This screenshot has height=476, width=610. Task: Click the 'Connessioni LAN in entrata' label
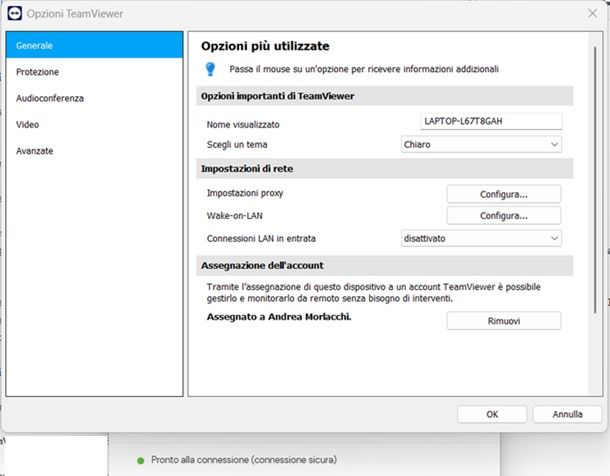[261, 238]
